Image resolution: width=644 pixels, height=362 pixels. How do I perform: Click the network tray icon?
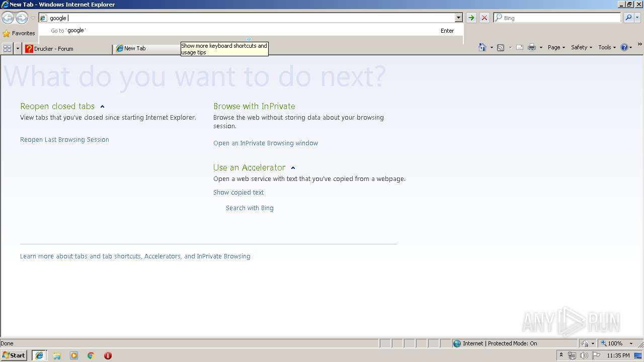tap(572, 355)
